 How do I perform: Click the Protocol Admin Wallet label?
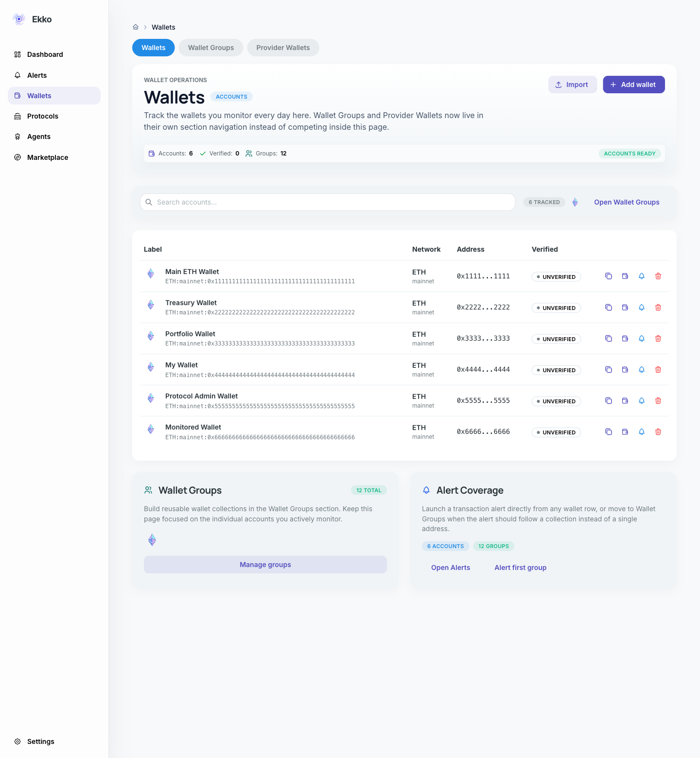pyautogui.click(x=201, y=396)
